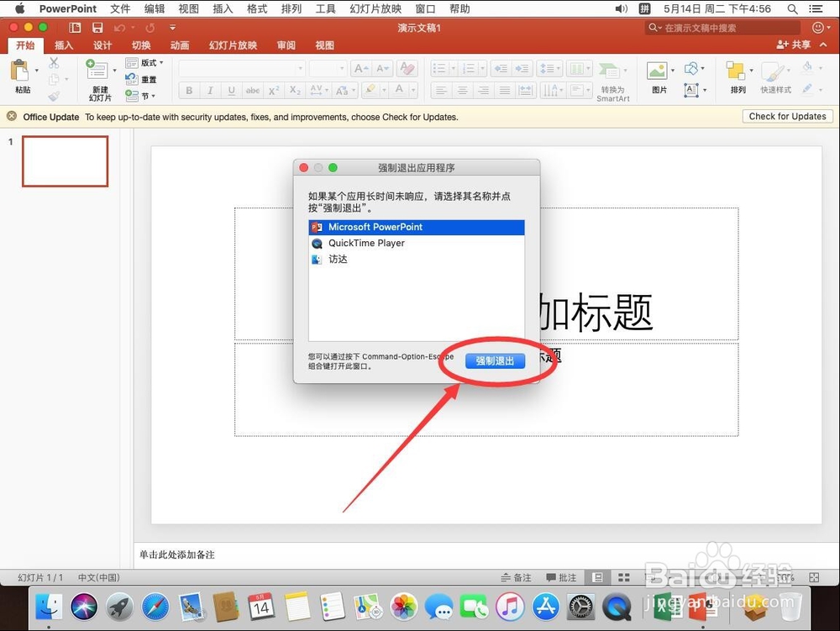The width and height of the screenshot is (840, 631).
Task: Click the Reset (重置) slide icon
Action: [x=132, y=79]
